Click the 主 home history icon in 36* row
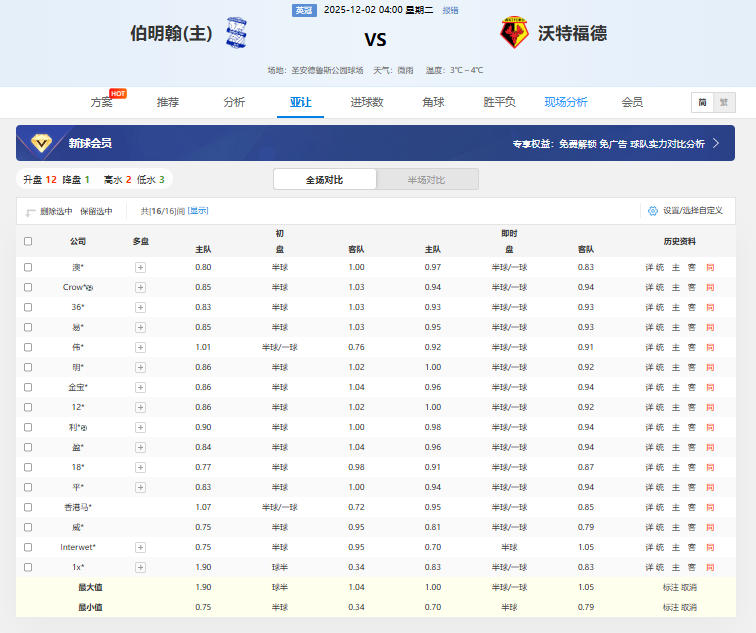Viewport: 756px width, 633px height. [x=676, y=307]
